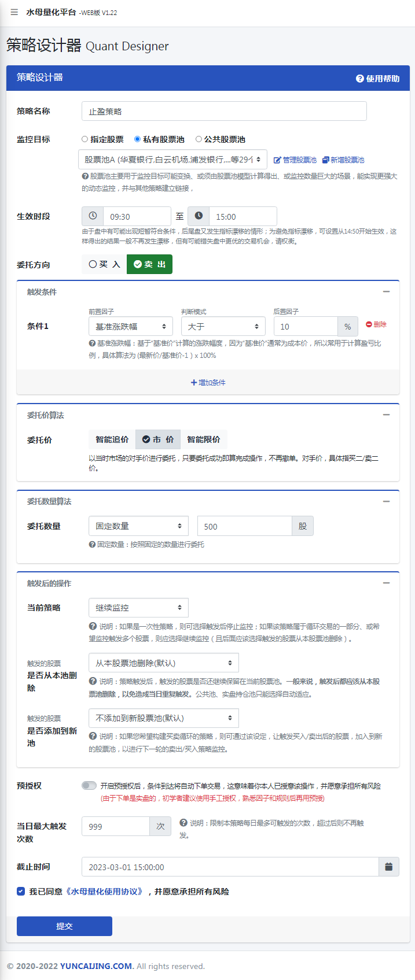Select the 指定股票 radio option

click(85, 139)
